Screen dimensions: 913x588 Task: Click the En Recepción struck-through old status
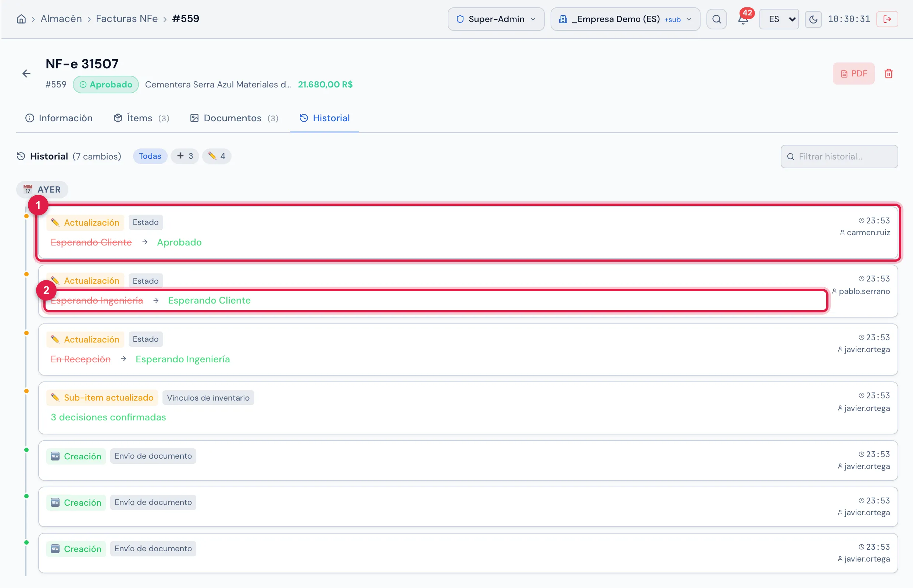[x=80, y=359]
